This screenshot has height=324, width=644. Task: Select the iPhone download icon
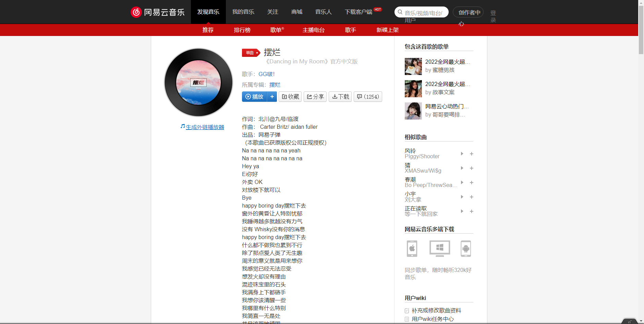click(x=412, y=249)
